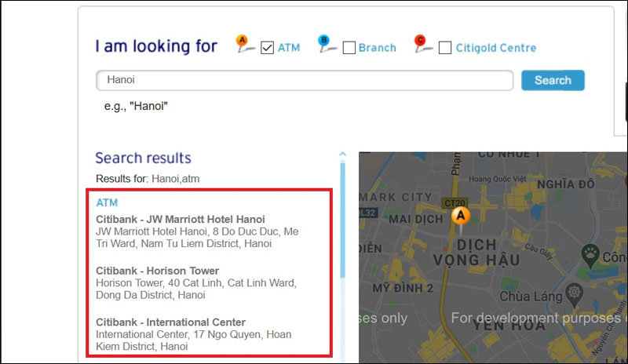Screen dimensions: 628x364
Task: Click the orange A marker on map
Action: 461,214
